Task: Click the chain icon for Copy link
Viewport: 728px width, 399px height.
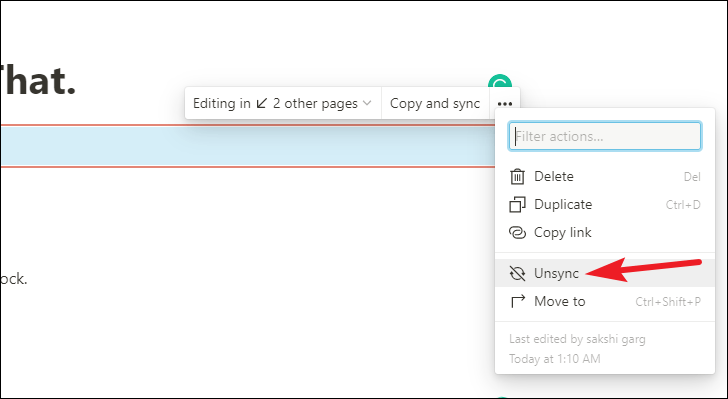Action: [517, 232]
